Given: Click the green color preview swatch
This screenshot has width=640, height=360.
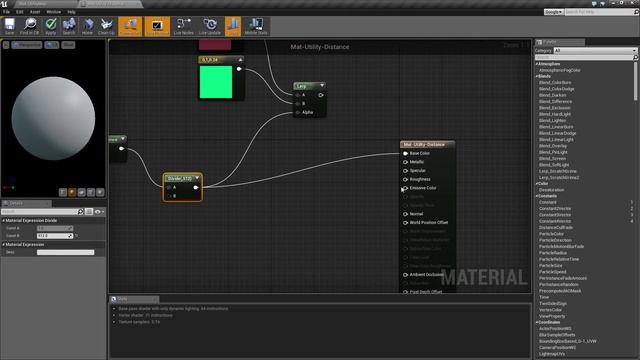Looking at the screenshot, I should (x=216, y=82).
